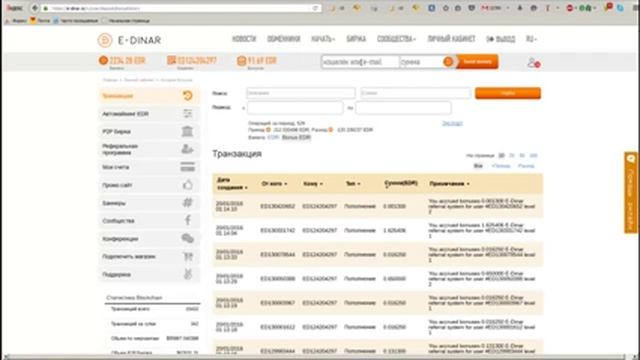Sort by the Дата создания column

click(x=232, y=184)
